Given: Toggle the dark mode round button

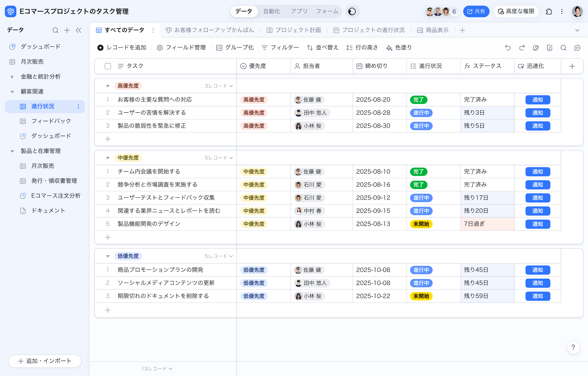Looking at the screenshot, I should point(352,11).
